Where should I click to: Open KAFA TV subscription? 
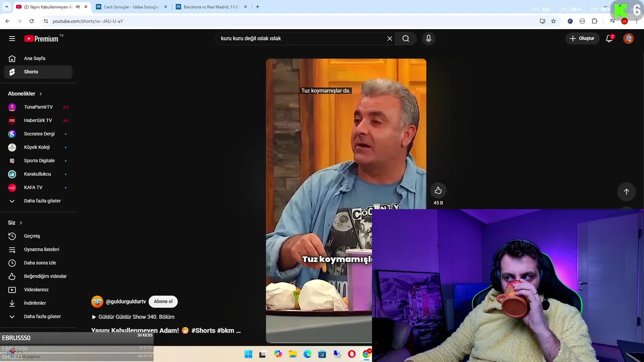click(x=38, y=188)
